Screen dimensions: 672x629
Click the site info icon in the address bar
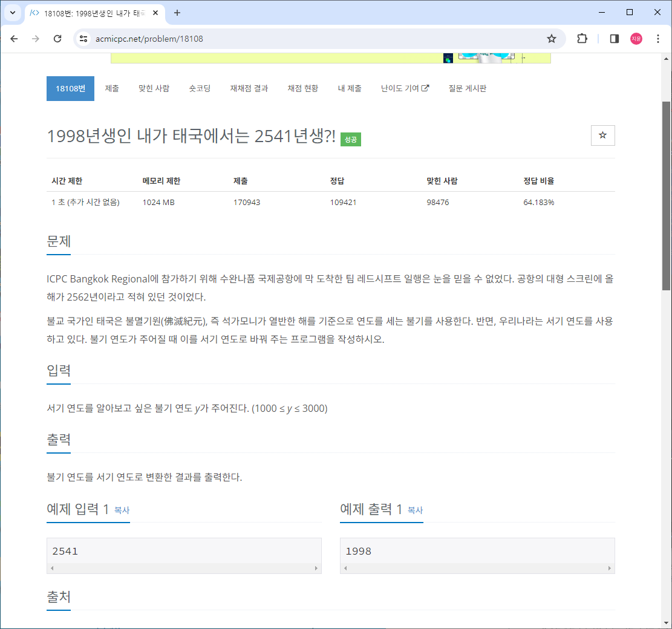pos(82,38)
